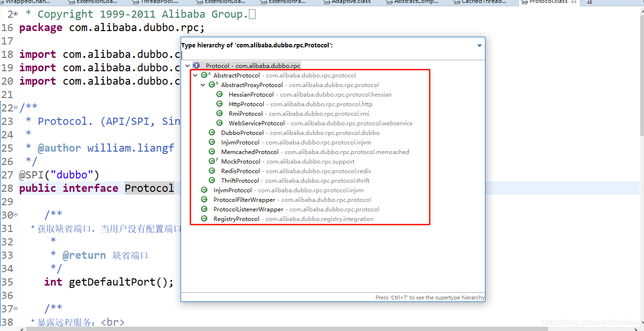Viewport: 644px width, 331px height.
Task: Click the ThriftProtocol class icon
Action: point(212,180)
